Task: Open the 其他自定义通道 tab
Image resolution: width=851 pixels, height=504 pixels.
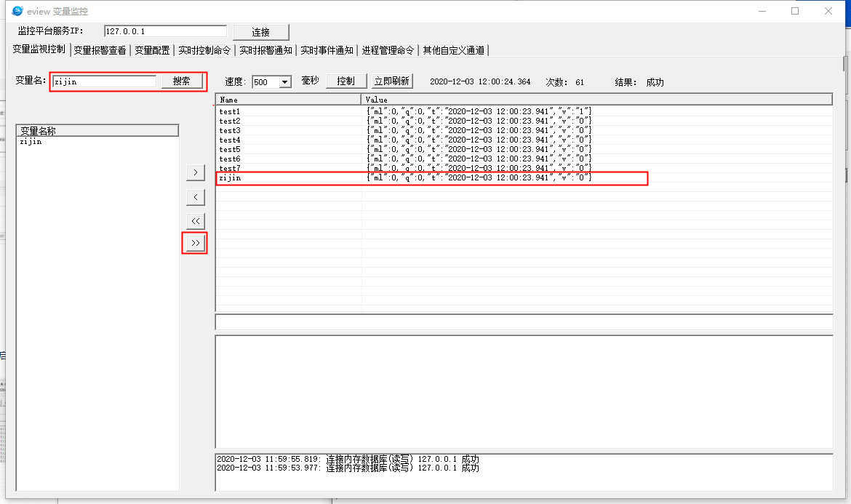Action: pos(454,50)
